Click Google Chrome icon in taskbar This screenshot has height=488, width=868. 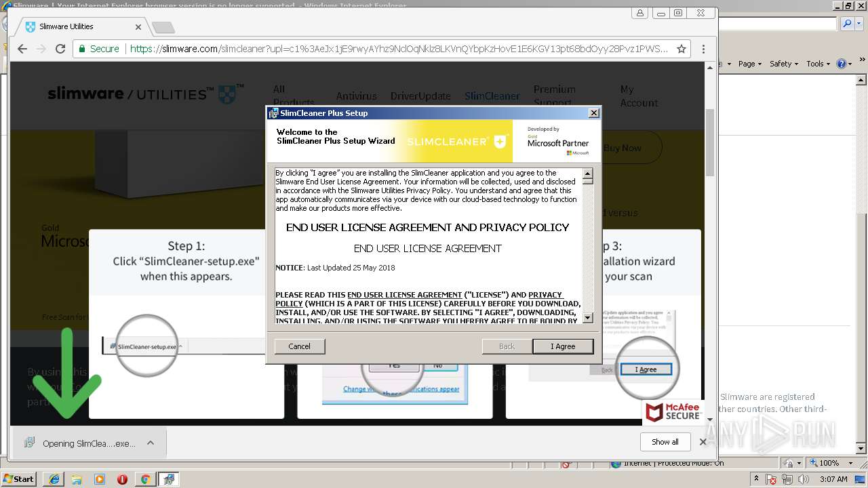coord(145,479)
